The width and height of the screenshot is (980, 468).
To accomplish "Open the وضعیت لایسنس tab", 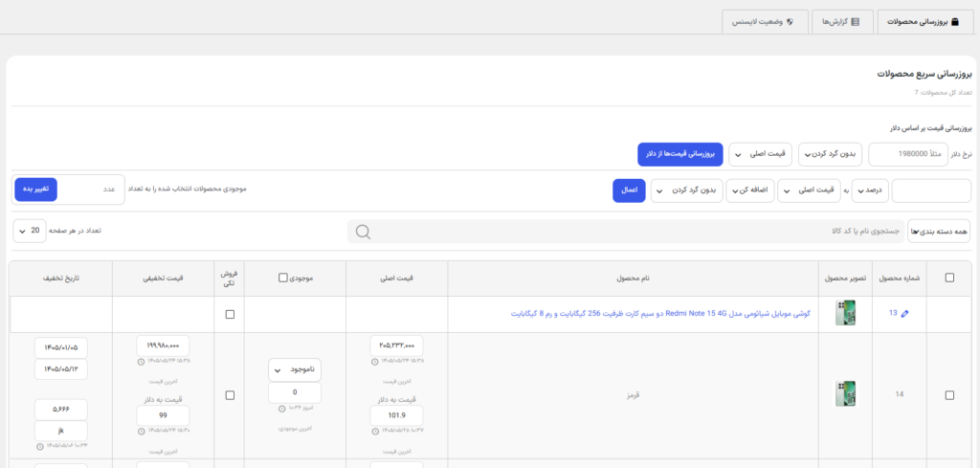I will 765,22.
